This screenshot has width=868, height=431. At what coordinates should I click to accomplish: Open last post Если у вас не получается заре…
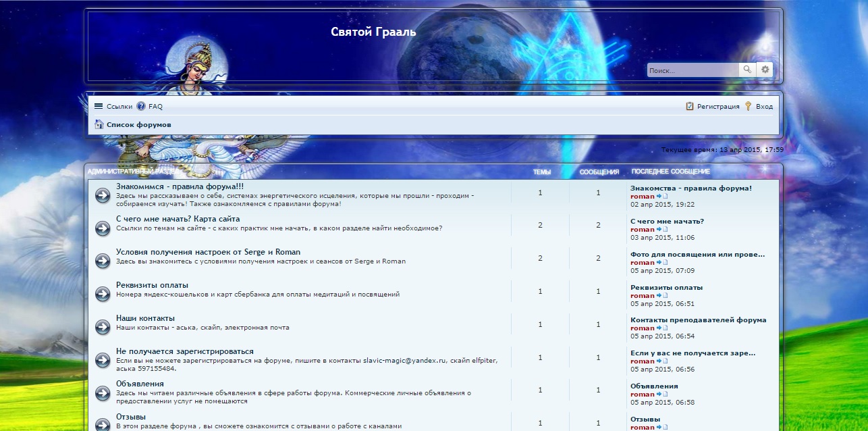click(x=693, y=353)
